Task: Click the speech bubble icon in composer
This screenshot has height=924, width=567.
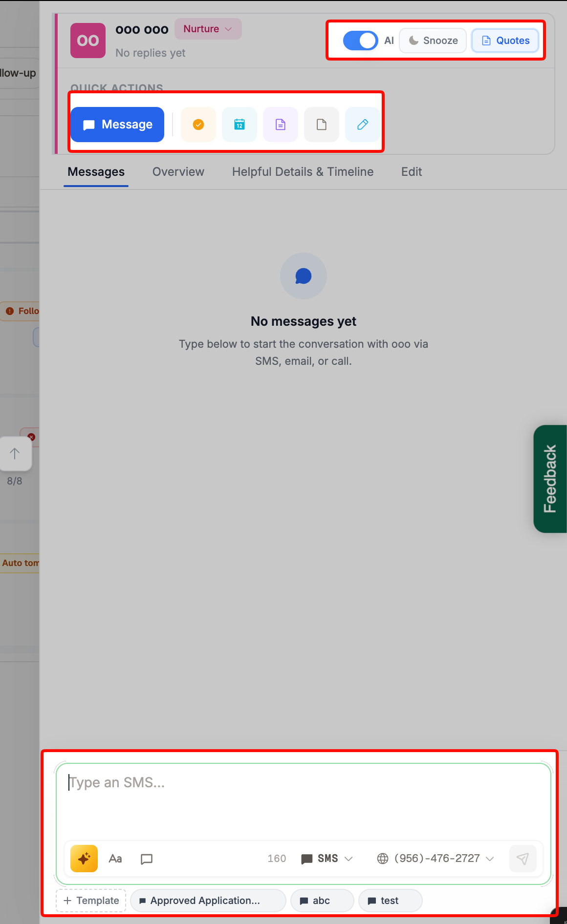Action: click(147, 859)
